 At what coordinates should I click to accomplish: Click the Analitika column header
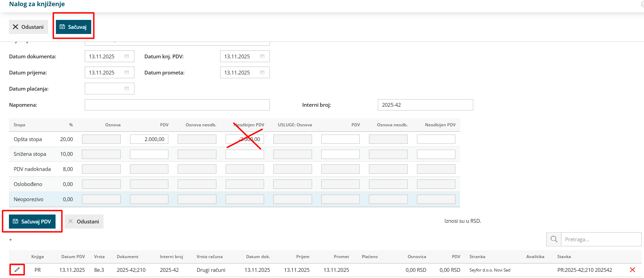click(535, 256)
